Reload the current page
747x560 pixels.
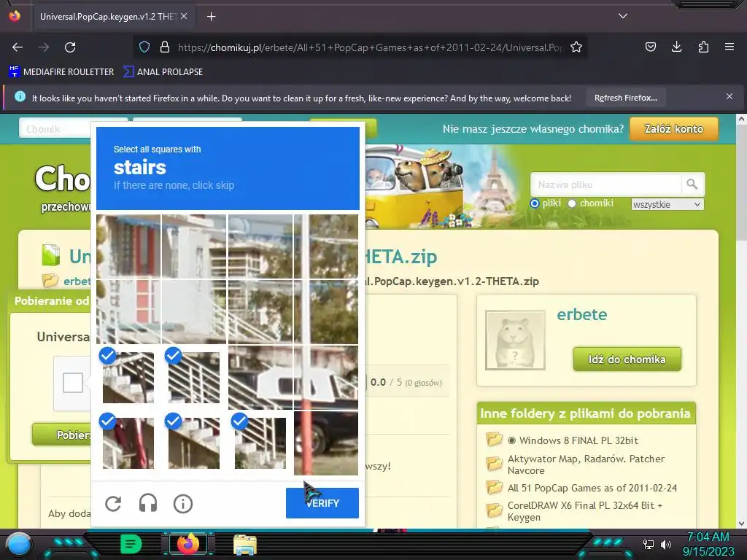click(x=70, y=47)
